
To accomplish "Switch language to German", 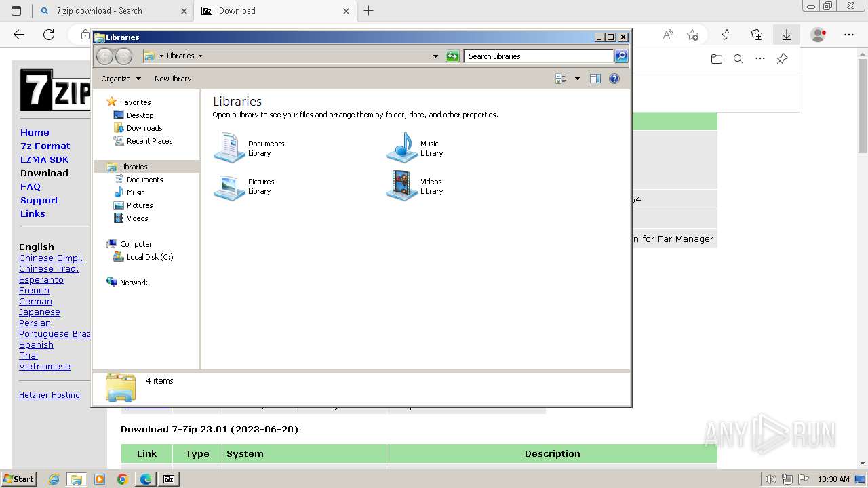I will point(35,302).
